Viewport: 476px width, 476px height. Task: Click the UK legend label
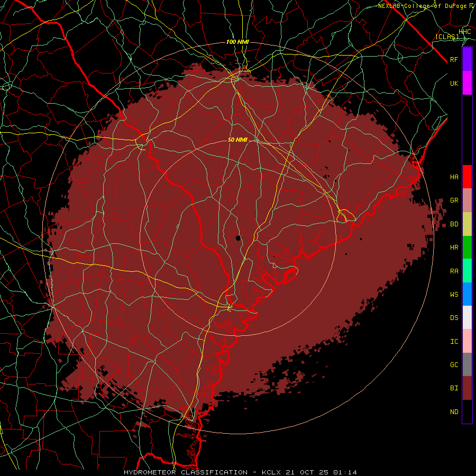click(x=454, y=83)
